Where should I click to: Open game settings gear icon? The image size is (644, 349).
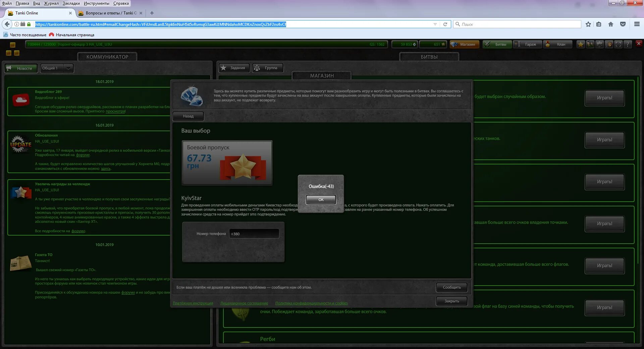(x=599, y=44)
